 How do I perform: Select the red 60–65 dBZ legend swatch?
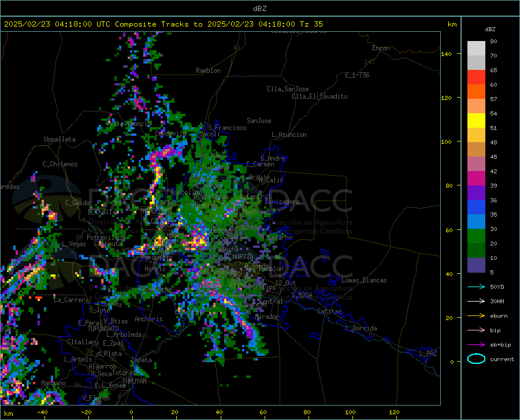point(476,77)
